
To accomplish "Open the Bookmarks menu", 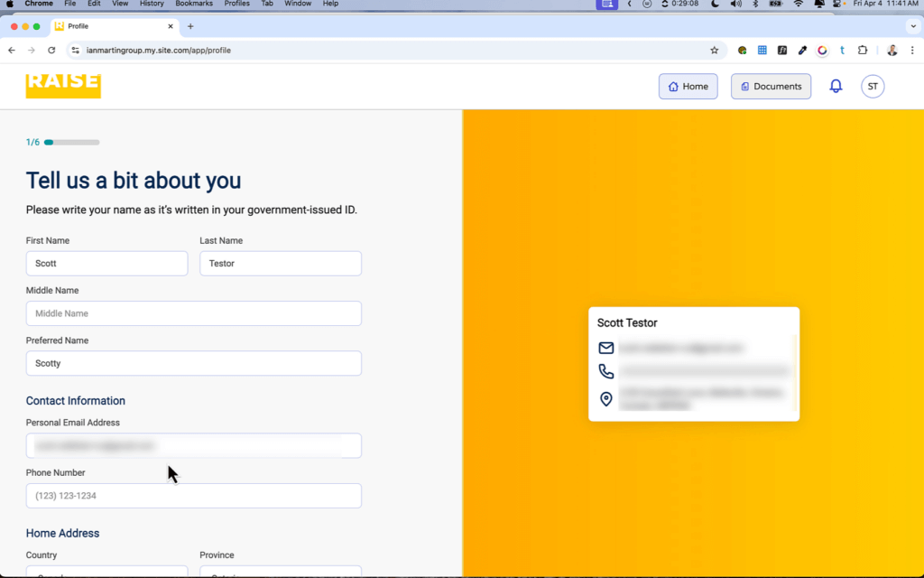I will point(193,4).
